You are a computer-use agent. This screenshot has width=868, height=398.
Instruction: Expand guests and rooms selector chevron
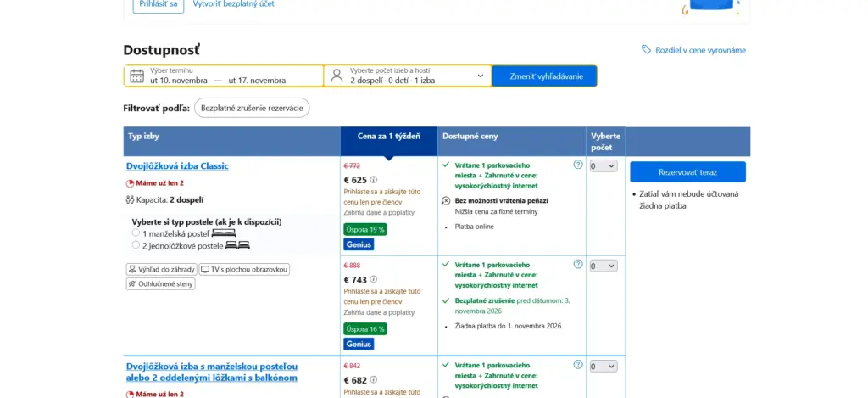(x=481, y=76)
